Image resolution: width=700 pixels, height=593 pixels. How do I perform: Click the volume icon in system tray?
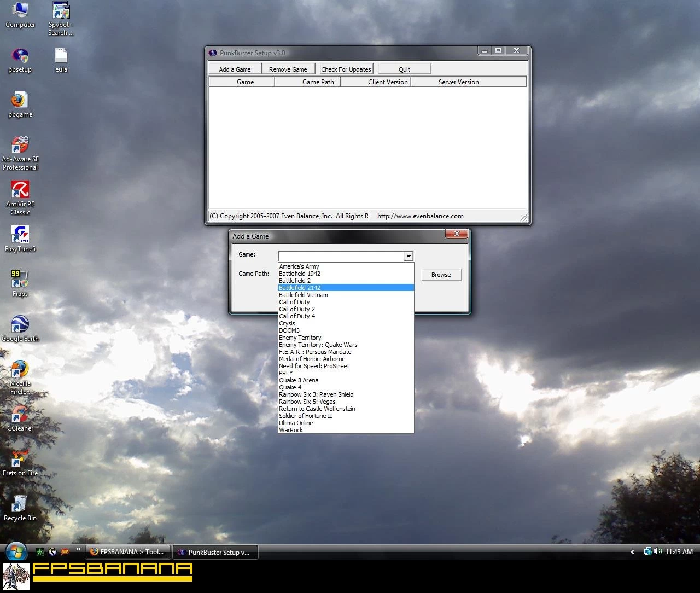click(658, 551)
